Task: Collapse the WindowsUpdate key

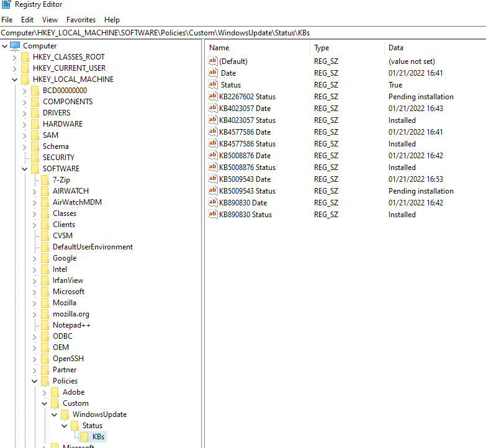Action: click(54, 414)
